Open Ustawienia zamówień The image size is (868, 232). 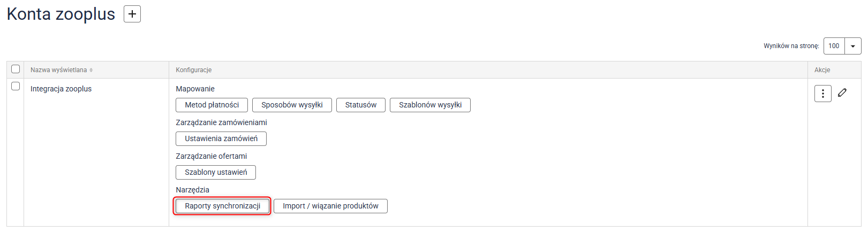click(x=221, y=138)
